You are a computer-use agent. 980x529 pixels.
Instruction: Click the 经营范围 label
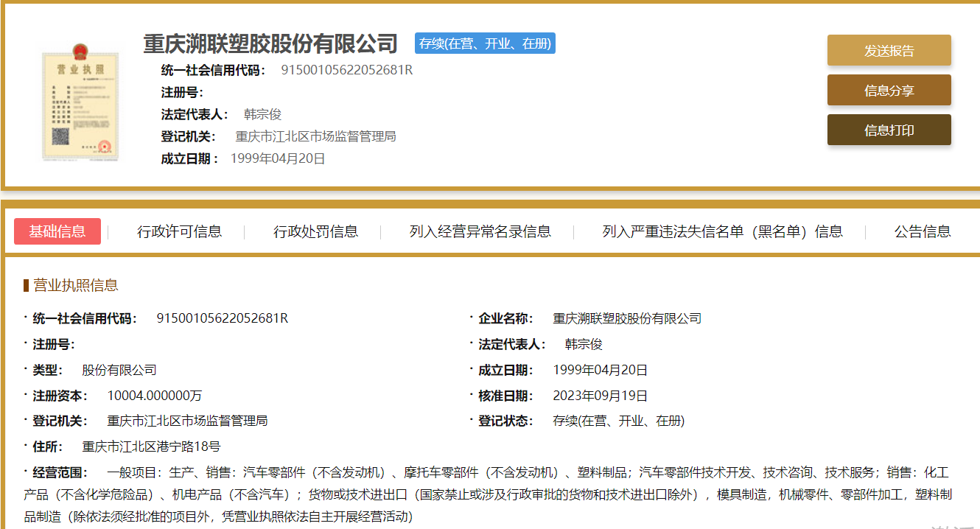click(x=60, y=472)
